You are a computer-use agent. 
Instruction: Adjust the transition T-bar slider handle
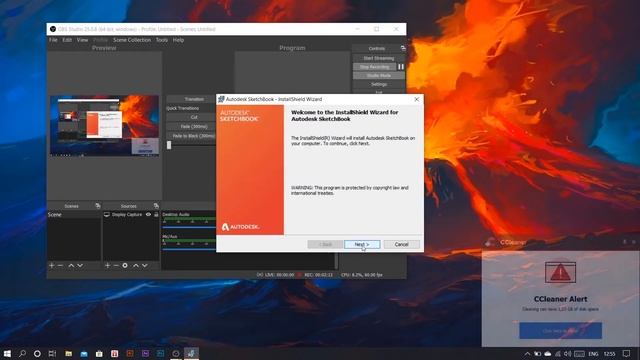pyautogui.click(x=169, y=145)
